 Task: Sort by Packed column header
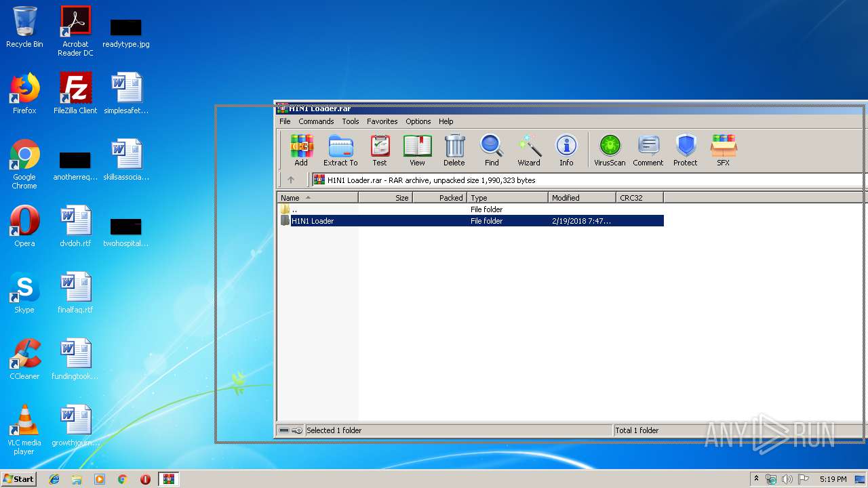[439, 198]
